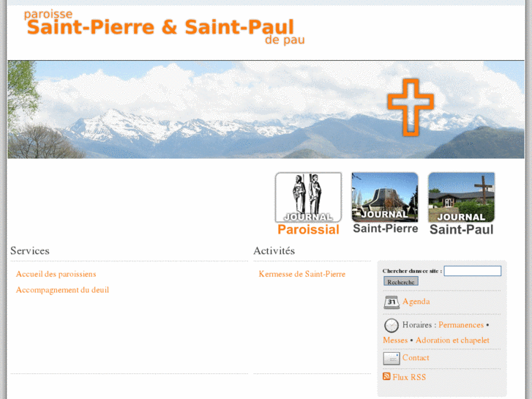Click the clock icon beside Horaires

coord(391,325)
